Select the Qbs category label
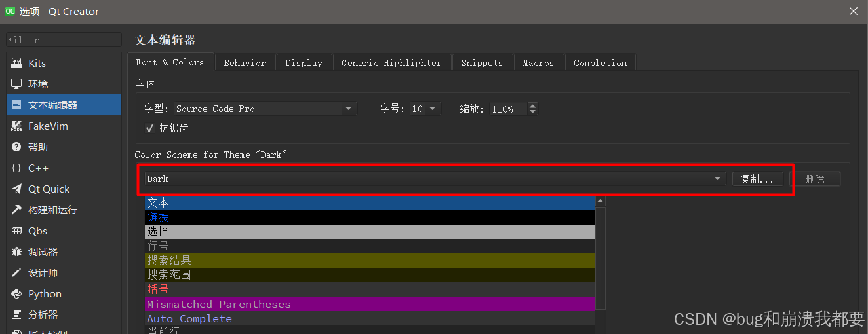 coord(37,231)
